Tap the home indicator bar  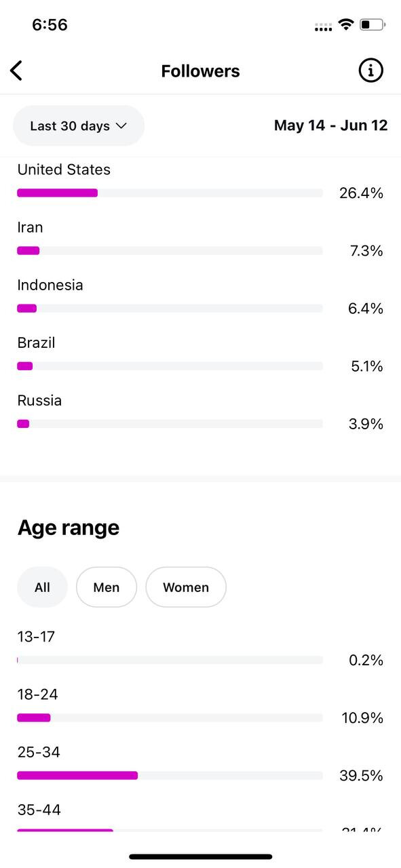click(x=201, y=856)
